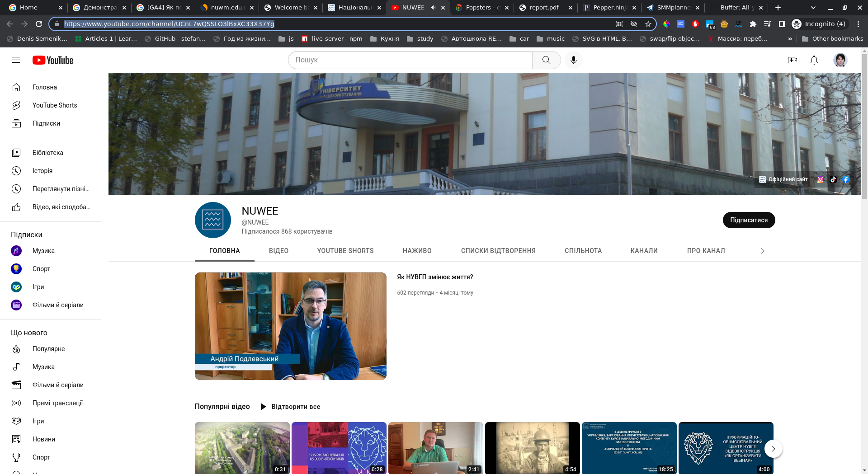Click the Пошук search input field
This screenshot has width=868, height=474.
410,60
